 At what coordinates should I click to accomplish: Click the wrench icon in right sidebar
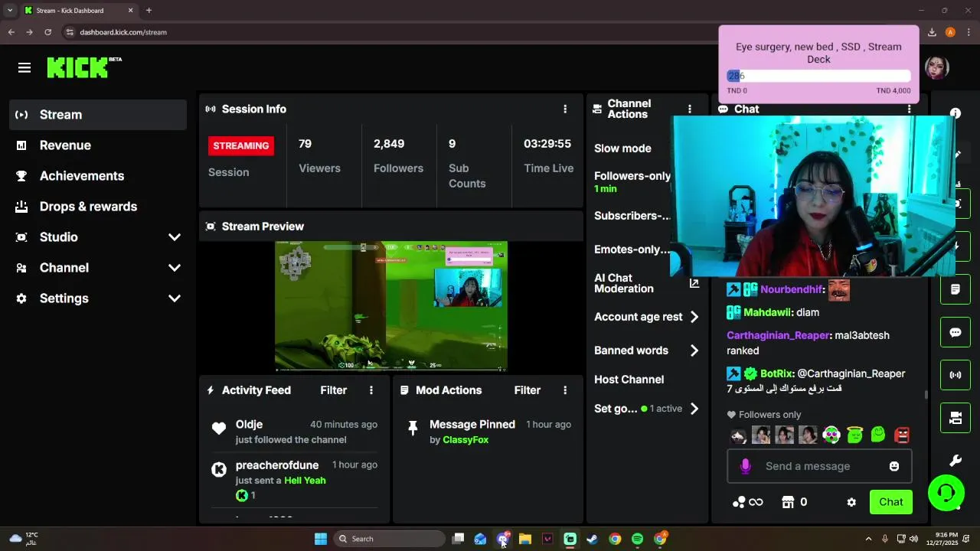955,461
